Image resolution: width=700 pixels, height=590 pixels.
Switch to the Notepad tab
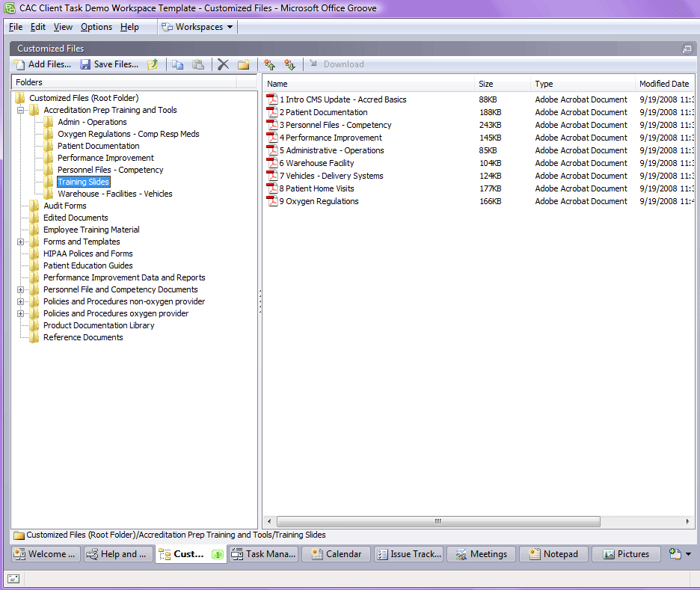(x=554, y=554)
